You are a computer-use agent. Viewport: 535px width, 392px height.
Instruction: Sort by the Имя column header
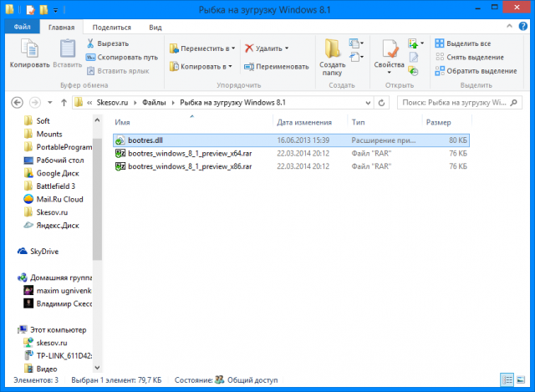(193, 122)
